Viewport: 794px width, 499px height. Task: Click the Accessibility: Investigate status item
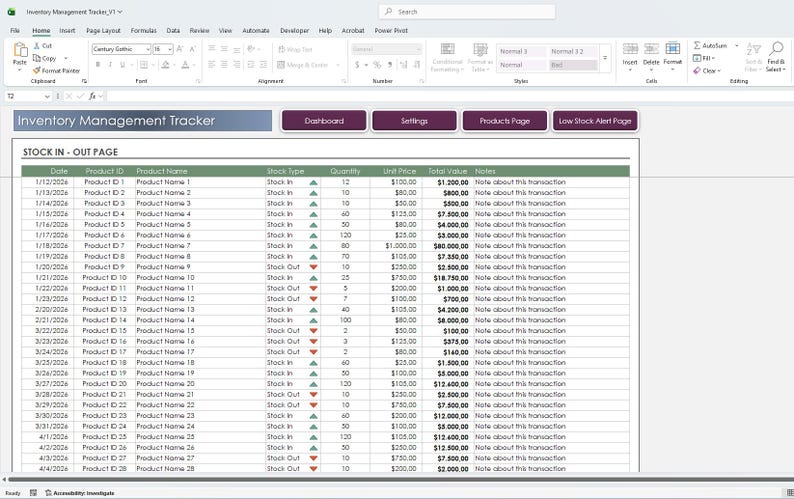80,493
